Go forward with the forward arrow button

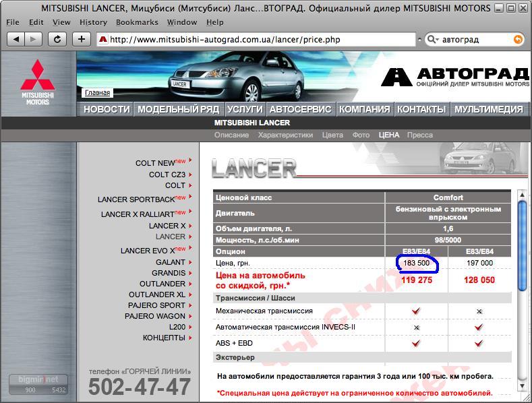[x=33, y=39]
